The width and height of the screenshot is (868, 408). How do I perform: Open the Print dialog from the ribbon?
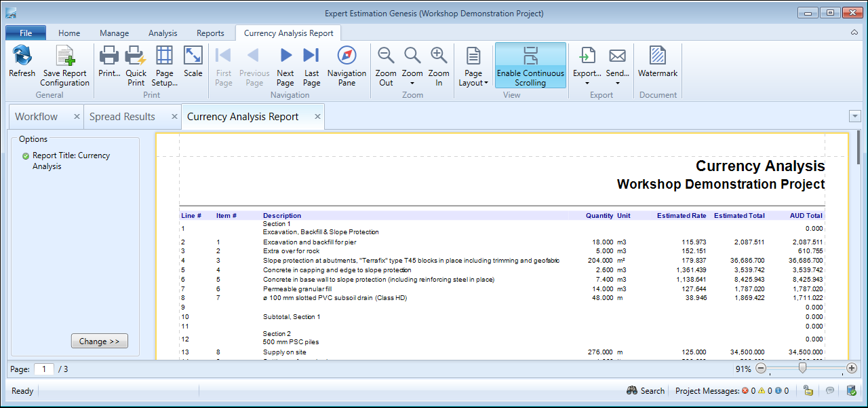pos(109,57)
